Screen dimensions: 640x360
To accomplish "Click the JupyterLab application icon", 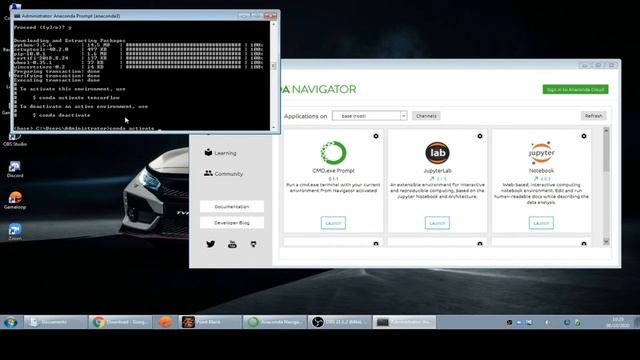I will pos(437,153).
